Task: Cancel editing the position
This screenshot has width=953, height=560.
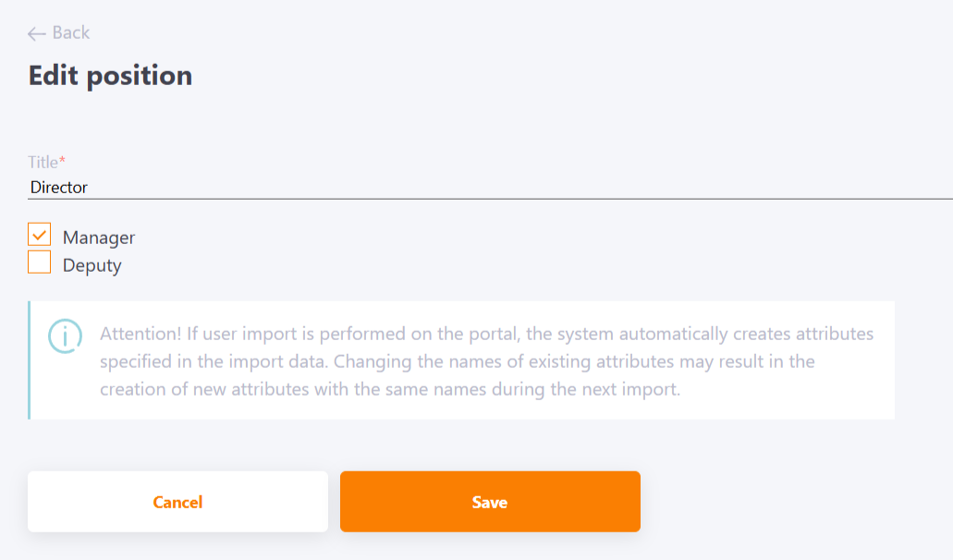Action: coord(177,502)
